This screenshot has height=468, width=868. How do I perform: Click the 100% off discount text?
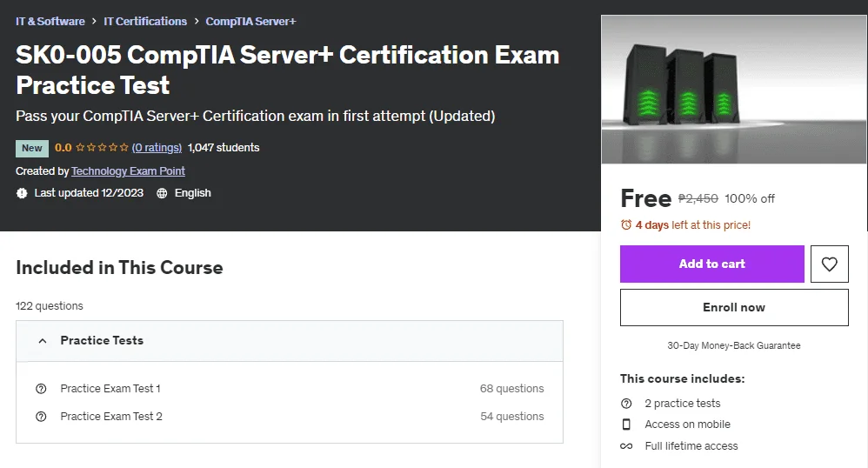pyautogui.click(x=750, y=198)
